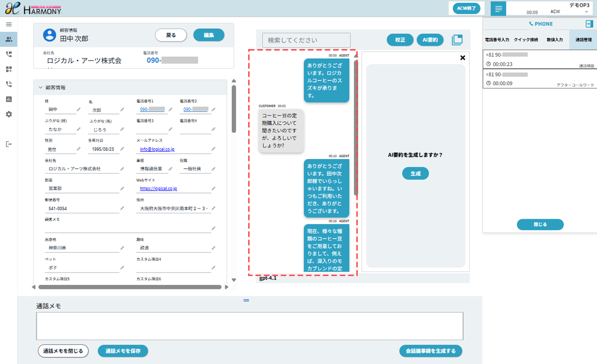
Task: Click the settings gear in sidebar
Action: click(x=8, y=114)
